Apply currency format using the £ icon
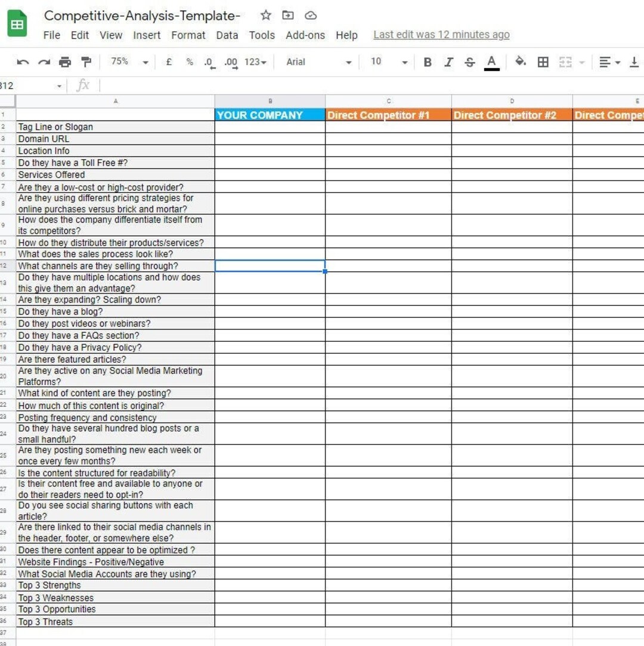The image size is (644, 646). 169,61
